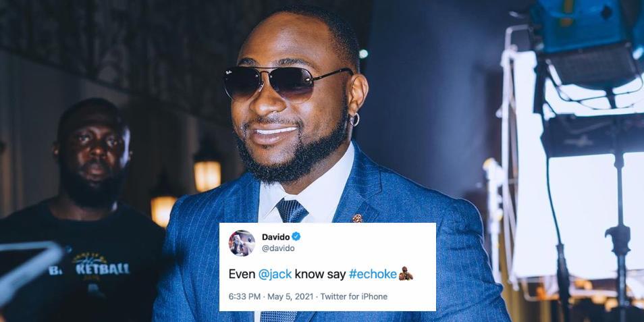Viewport: 644px width, 322px height.
Task: Click the @jack mention in the tweet
Action: [x=275, y=274]
